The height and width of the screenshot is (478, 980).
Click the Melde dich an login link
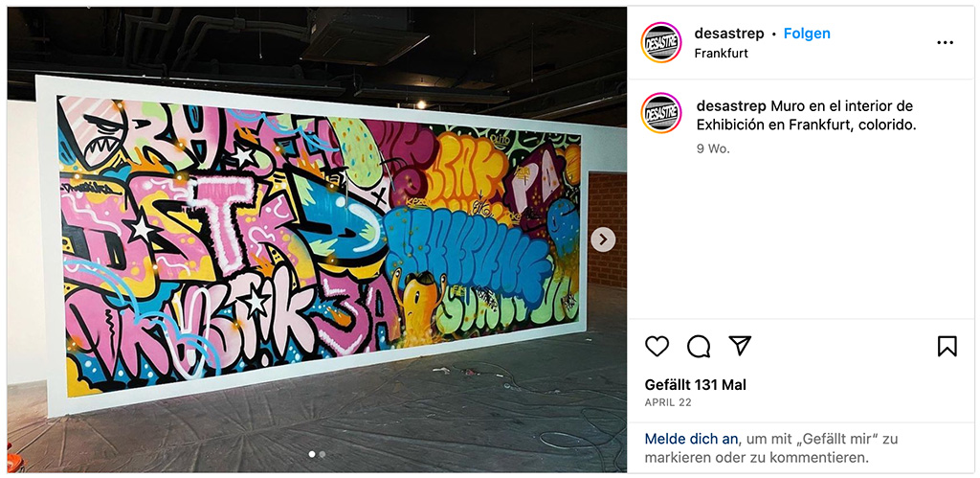pos(691,439)
